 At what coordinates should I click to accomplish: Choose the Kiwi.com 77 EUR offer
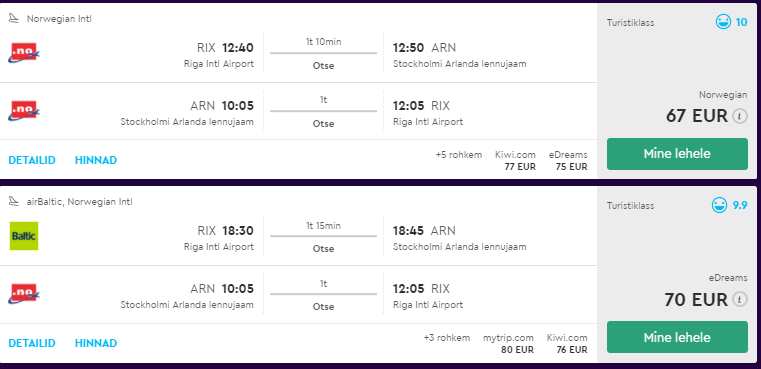pos(515,161)
